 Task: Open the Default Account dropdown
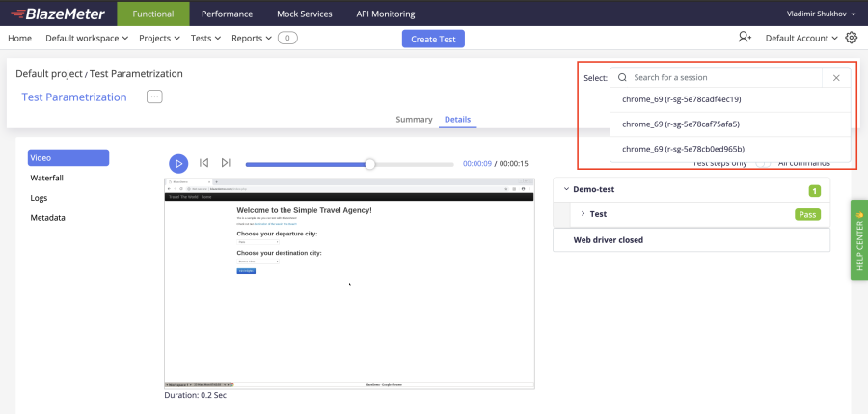[801, 39]
